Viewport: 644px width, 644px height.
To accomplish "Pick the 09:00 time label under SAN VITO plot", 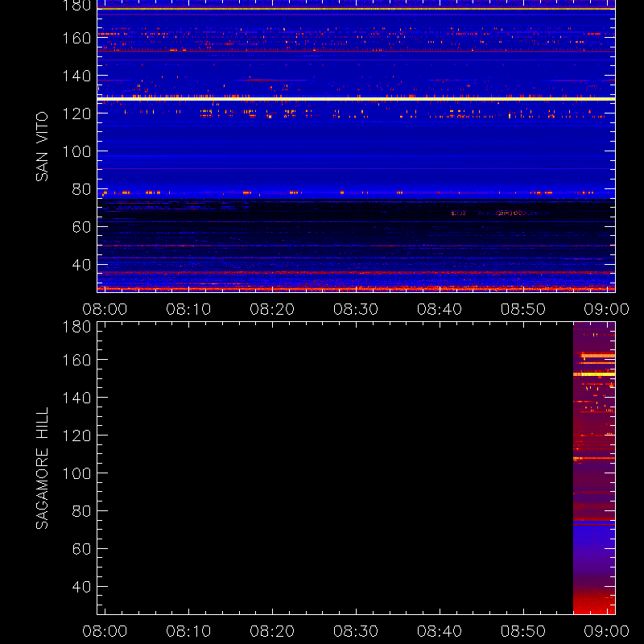I will click(607, 309).
